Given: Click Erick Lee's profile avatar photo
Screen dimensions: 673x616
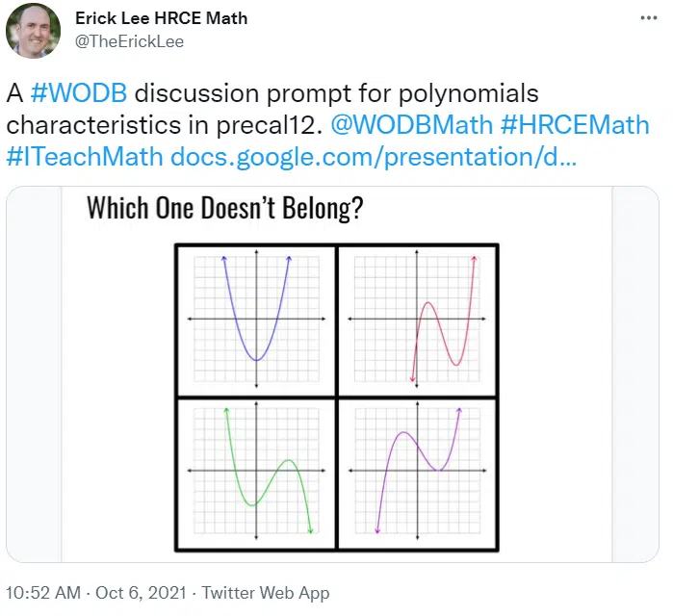Looking at the screenshot, I should (x=33, y=31).
